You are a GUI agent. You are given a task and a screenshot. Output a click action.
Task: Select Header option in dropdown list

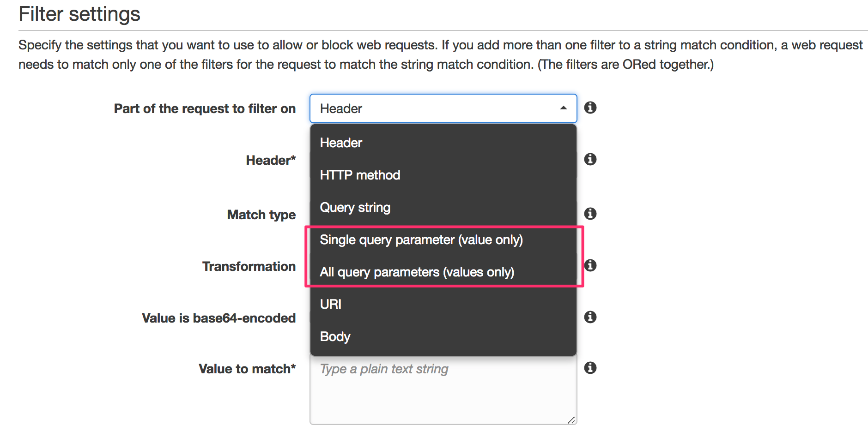(341, 143)
